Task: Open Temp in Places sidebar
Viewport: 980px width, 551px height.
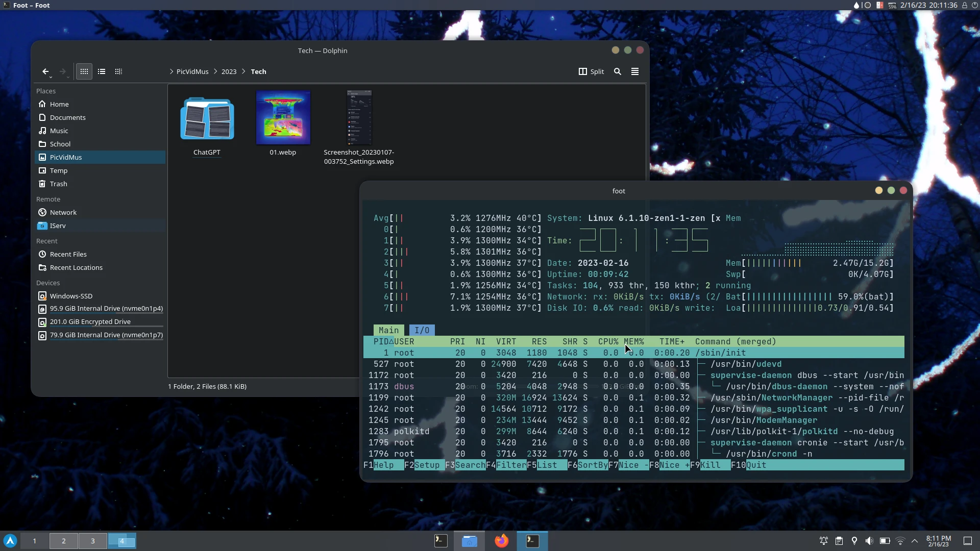Action: click(100, 170)
